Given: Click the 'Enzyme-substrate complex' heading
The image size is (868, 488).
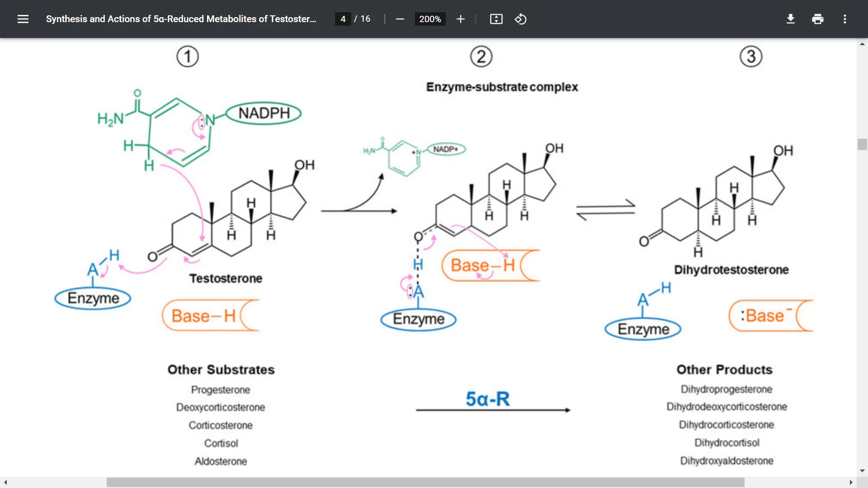Looking at the screenshot, I should tap(502, 87).
